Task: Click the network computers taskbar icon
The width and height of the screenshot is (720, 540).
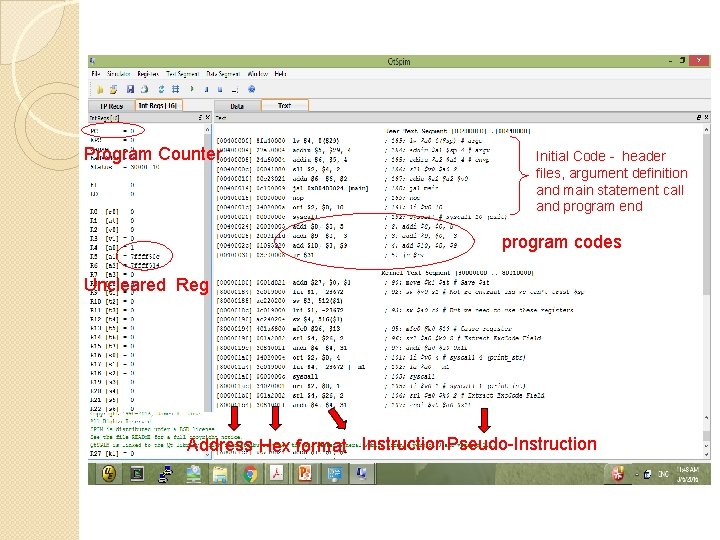Action: point(165,473)
